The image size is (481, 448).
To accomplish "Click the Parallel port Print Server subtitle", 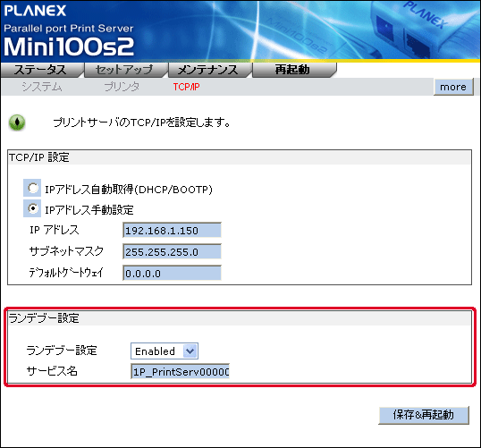I will tap(69, 29).
